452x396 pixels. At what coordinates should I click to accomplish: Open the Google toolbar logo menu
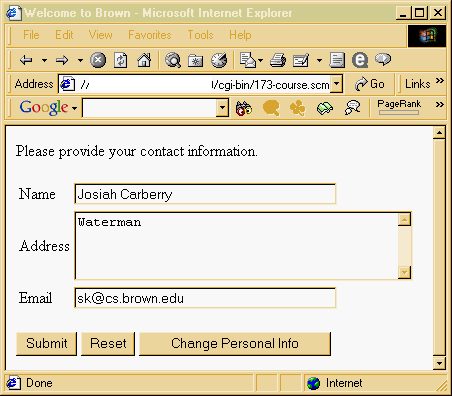point(48,107)
